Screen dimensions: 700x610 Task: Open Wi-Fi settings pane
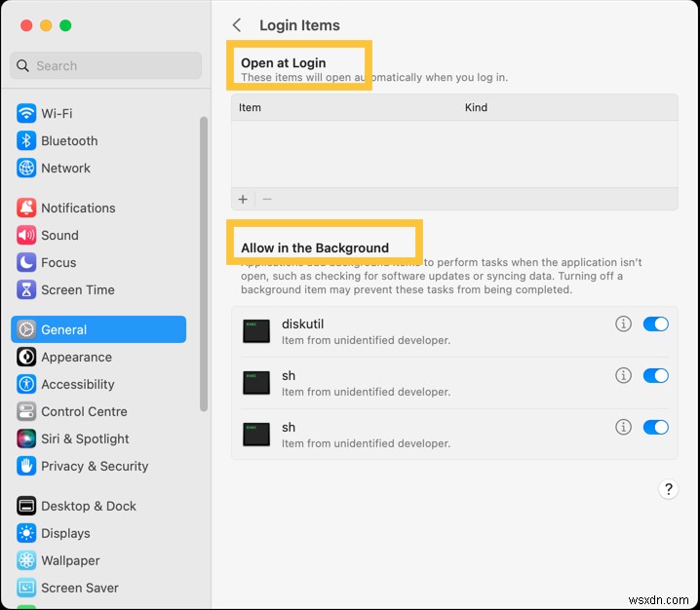tap(98, 113)
